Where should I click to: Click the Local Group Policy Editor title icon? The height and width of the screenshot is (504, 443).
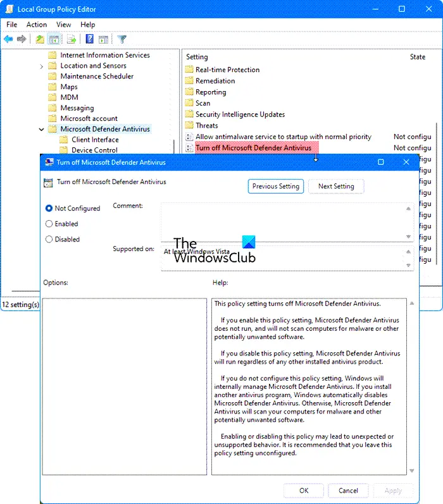(9, 9)
